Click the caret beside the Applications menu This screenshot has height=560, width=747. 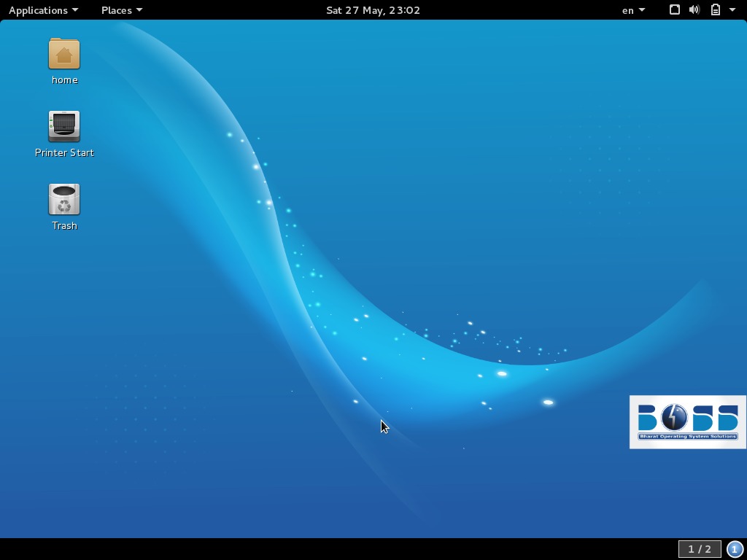click(73, 9)
